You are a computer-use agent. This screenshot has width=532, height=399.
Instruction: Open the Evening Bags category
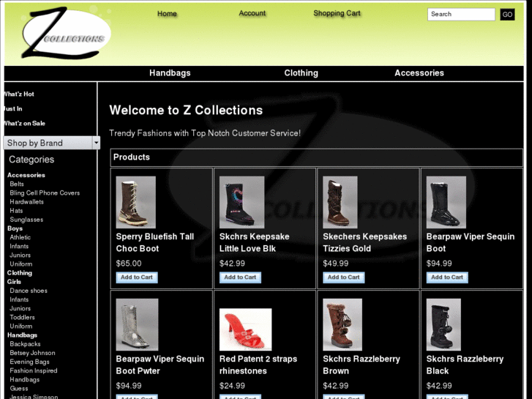29,362
